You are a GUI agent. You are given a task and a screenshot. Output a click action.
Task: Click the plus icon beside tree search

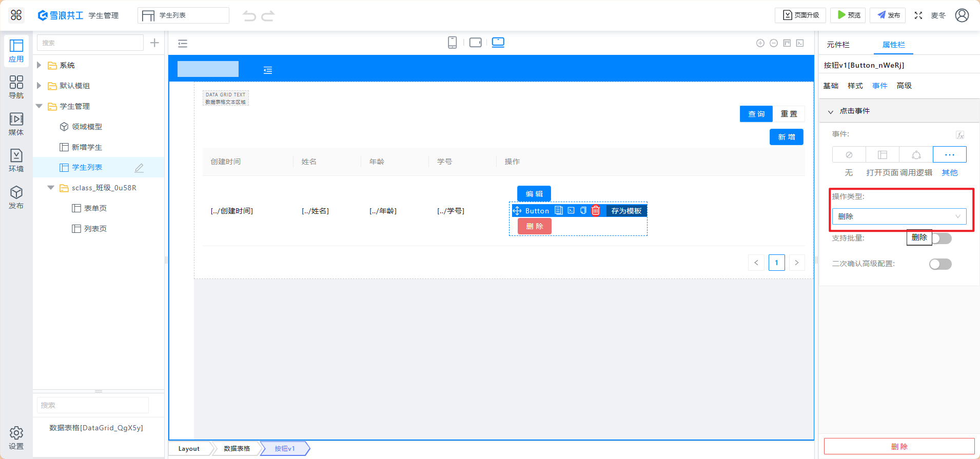pos(154,43)
